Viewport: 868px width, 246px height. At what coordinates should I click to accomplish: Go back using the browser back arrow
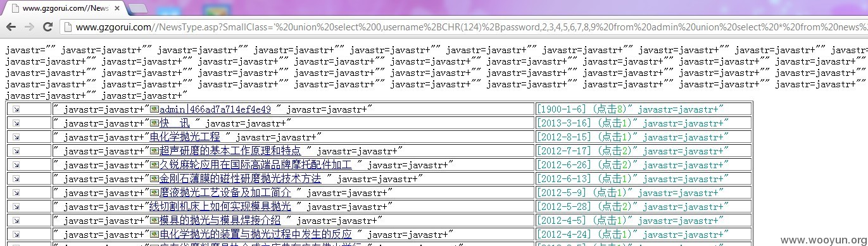coord(11,27)
